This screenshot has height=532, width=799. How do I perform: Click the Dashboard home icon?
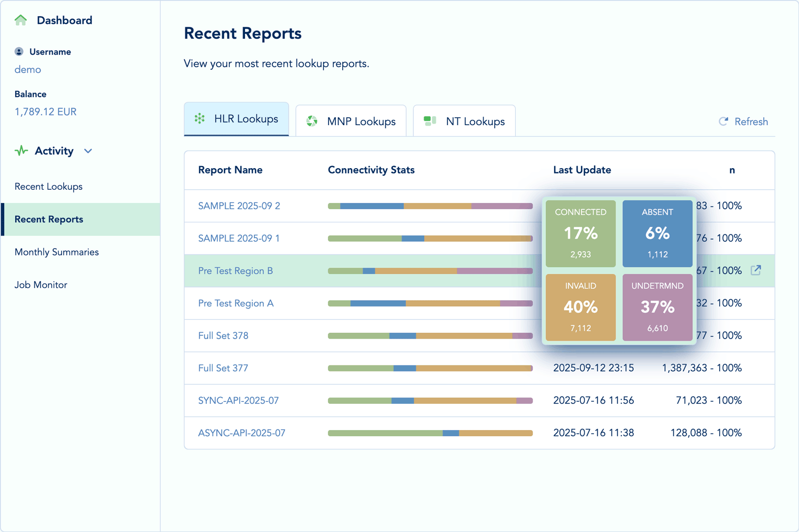(x=21, y=19)
